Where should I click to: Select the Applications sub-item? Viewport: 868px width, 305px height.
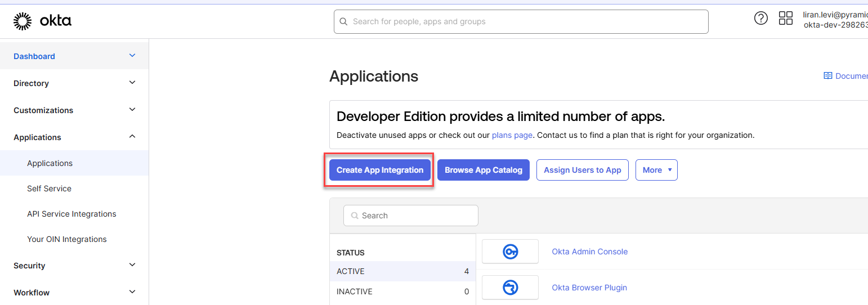coord(74,163)
